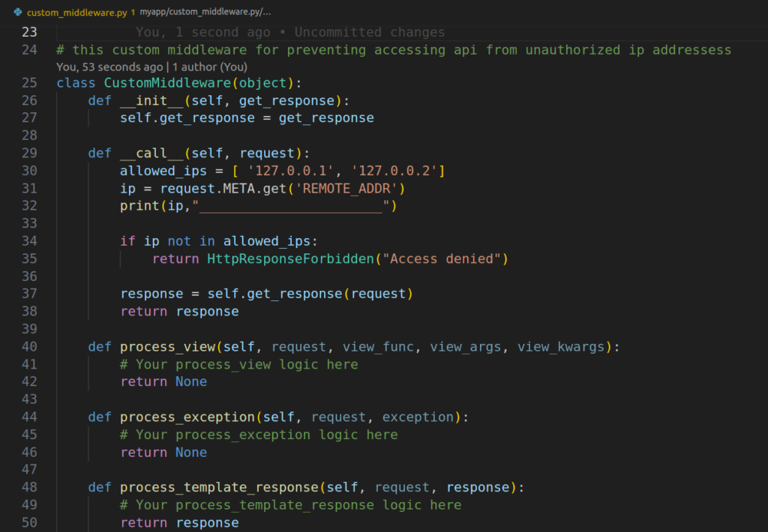Click line number 25 in the gutter
768x532 pixels.
click(x=29, y=82)
